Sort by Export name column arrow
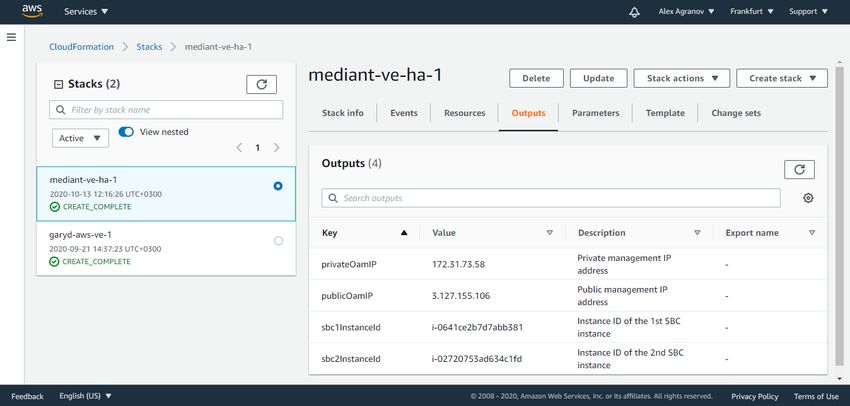Viewport: 850px width, 406px height. pyautogui.click(x=812, y=233)
